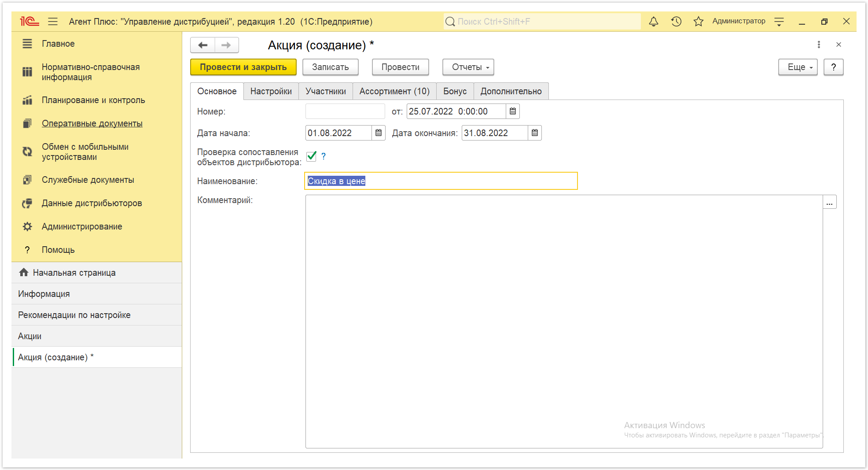Click the forward arrow navigation button

coord(226,45)
